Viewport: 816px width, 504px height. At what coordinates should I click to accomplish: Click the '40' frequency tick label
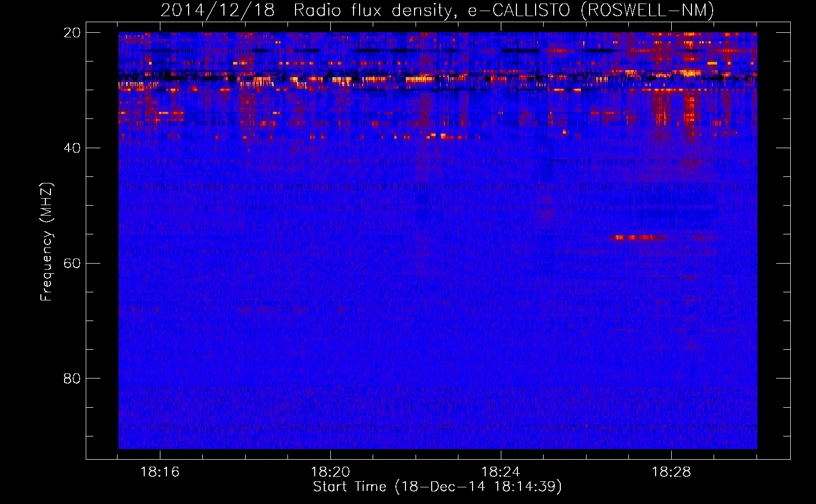coord(72,148)
